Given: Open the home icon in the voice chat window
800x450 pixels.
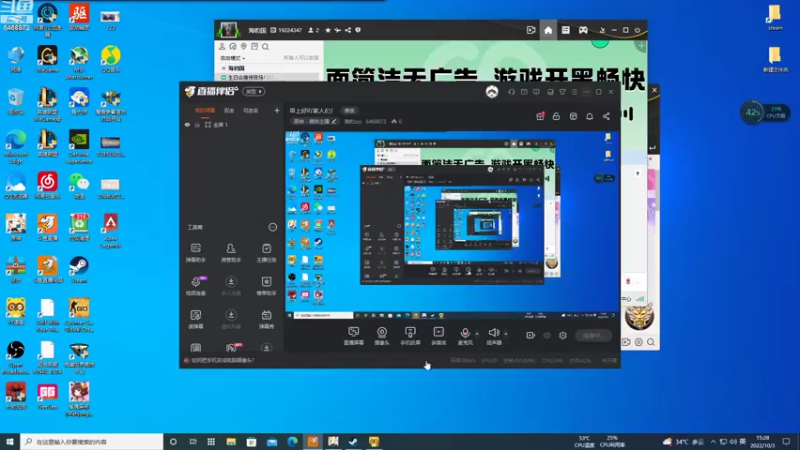Looking at the screenshot, I should point(548,30).
